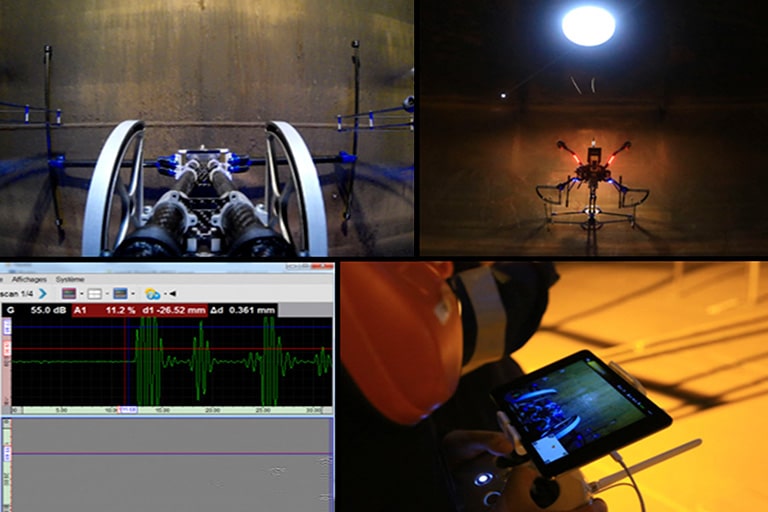Image resolution: width=768 pixels, height=512 pixels.
Task: Click the A1 amplitude reading 11.2 %
Action: click(120, 310)
